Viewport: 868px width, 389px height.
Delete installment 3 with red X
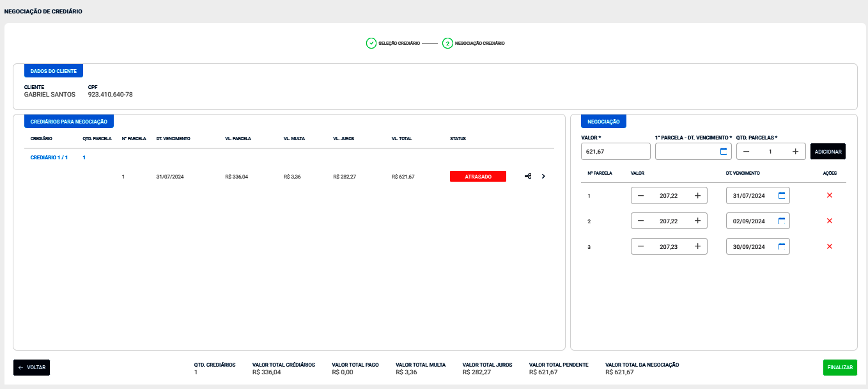[x=830, y=246]
